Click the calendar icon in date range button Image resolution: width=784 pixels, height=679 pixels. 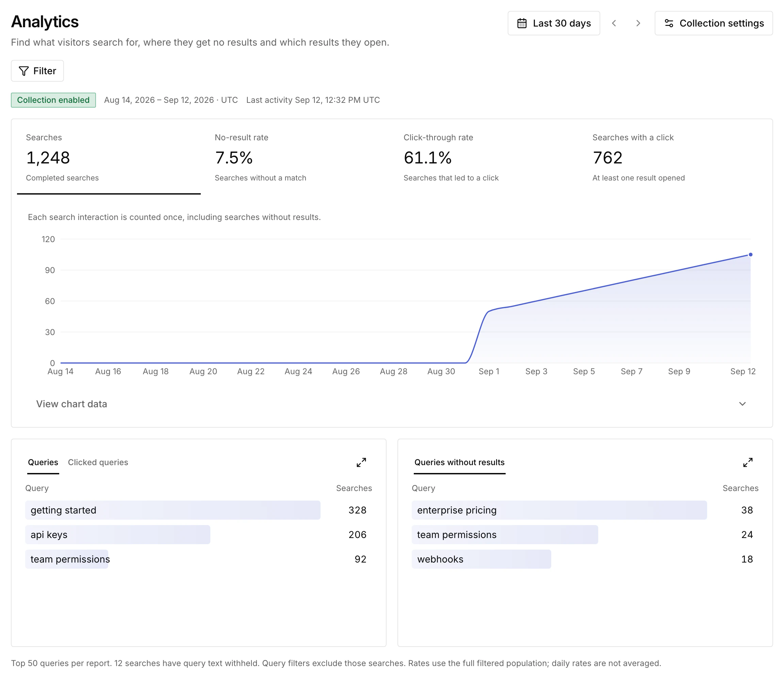click(x=522, y=23)
